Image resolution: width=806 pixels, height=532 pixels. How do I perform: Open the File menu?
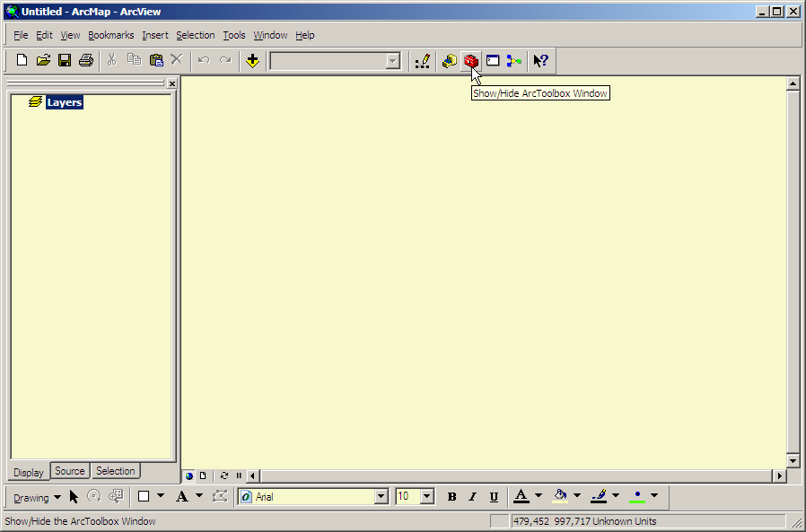click(21, 35)
